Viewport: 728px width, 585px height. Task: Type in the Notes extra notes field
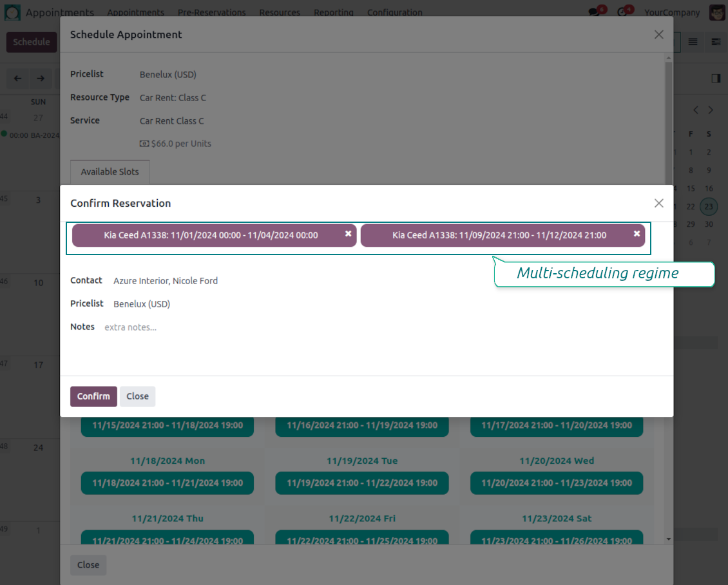(x=258, y=327)
